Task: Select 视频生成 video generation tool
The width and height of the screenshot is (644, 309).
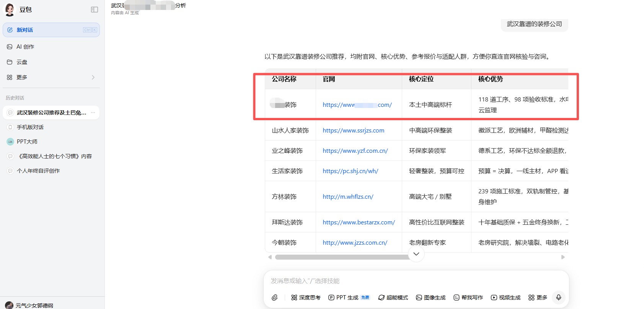Action: click(x=506, y=298)
